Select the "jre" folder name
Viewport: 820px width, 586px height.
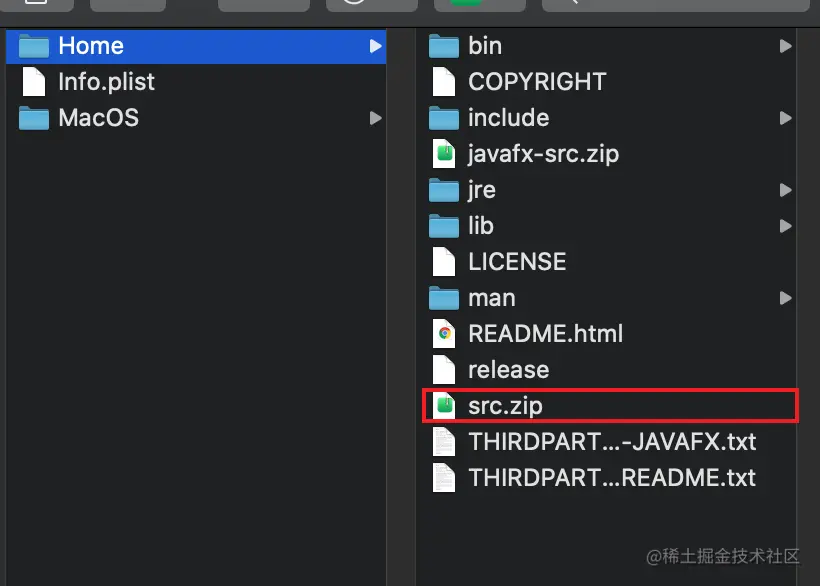[482, 190]
